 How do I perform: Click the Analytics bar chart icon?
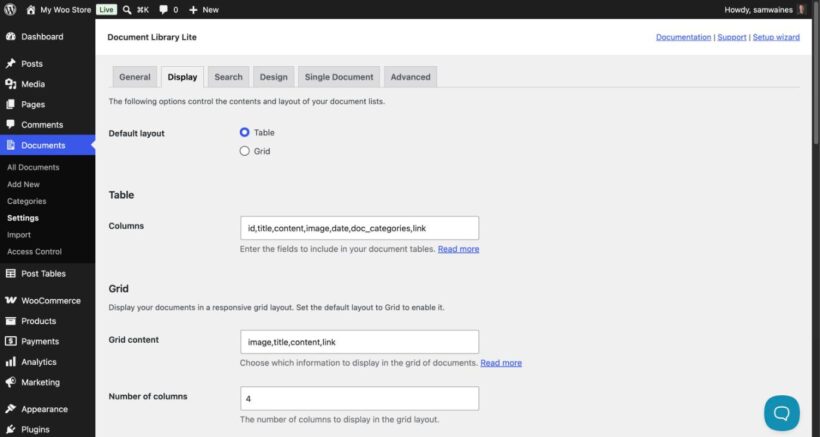[10, 362]
